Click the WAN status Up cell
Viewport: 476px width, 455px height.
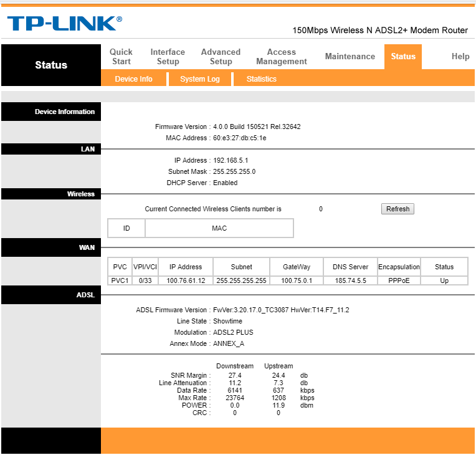click(444, 280)
